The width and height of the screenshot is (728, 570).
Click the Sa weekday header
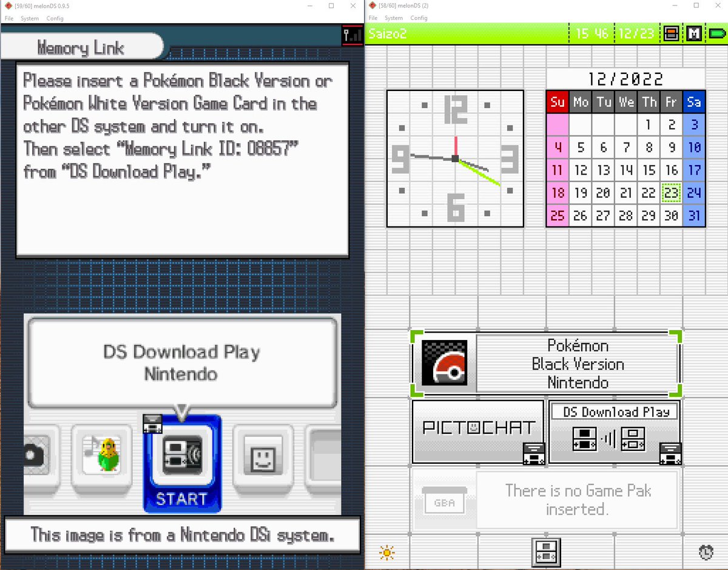point(694,102)
